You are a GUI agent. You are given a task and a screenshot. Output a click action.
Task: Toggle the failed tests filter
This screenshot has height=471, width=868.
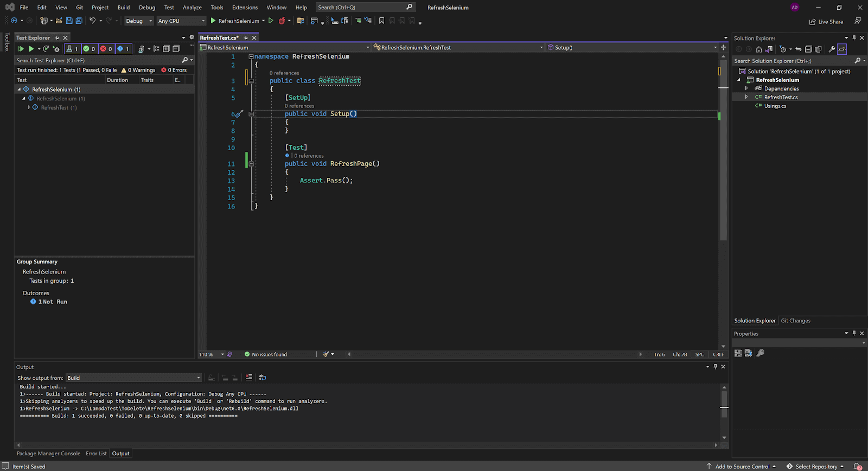coord(106,49)
